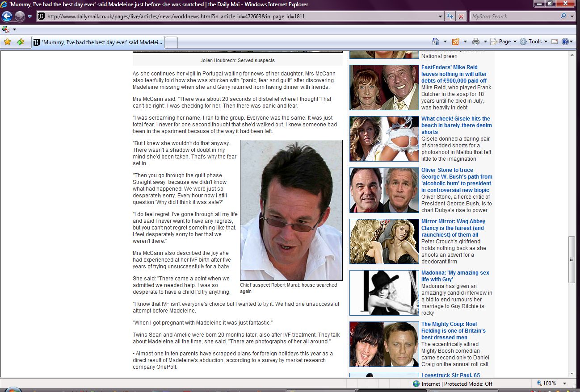
Task: Click the browser Back arrow button
Action: point(7,17)
